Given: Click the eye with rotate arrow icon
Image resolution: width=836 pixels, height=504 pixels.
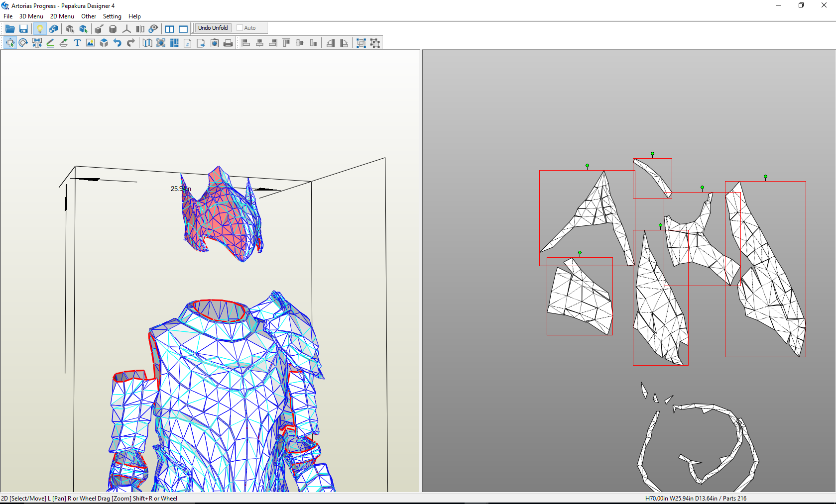Looking at the screenshot, I should [x=153, y=29].
